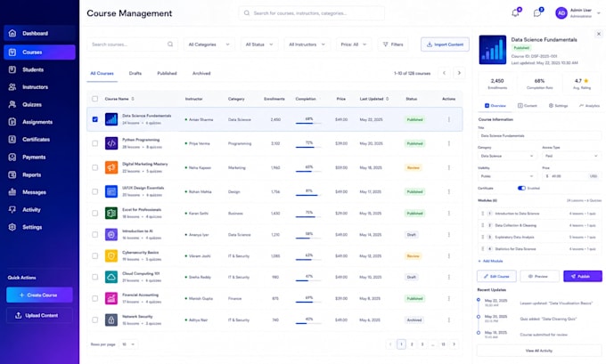Image resolution: width=606 pixels, height=364 pixels.
Task: Click the Title input in Course Information
Action: click(539, 136)
